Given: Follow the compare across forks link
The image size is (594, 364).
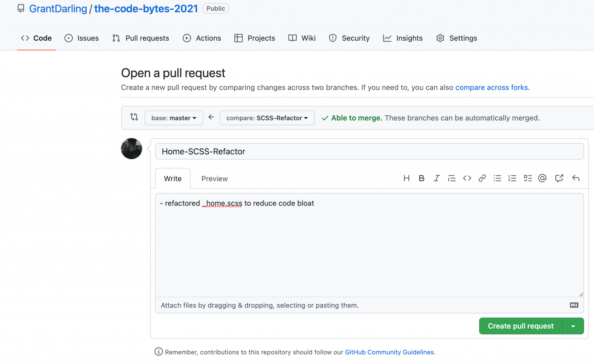Looking at the screenshot, I should [492, 87].
